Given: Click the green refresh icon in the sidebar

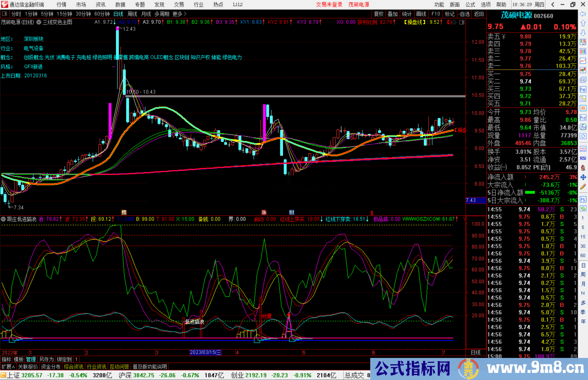Looking at the screenshot, I should pos(583,209).
